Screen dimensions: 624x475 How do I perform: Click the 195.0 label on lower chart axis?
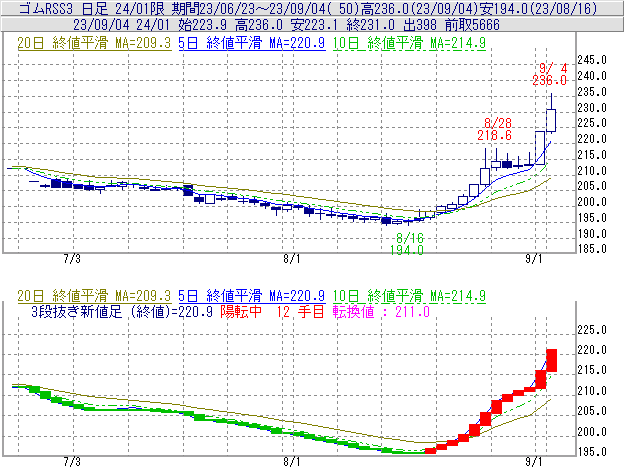coord(592,452)
